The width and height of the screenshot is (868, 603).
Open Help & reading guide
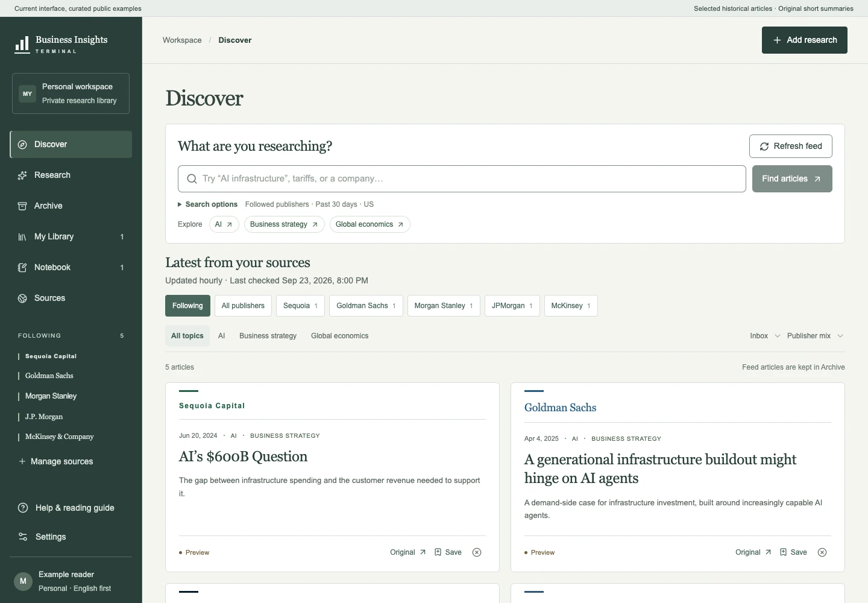coord(71,508)
